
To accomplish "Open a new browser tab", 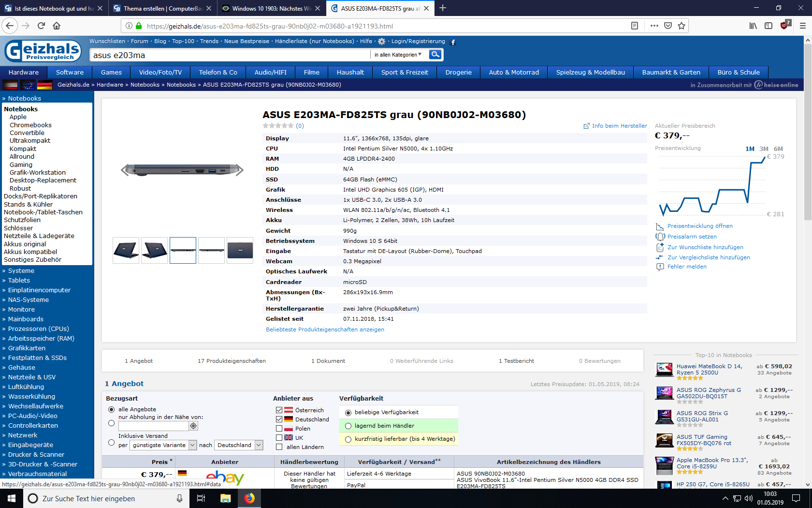I will [x=443, y=8].
